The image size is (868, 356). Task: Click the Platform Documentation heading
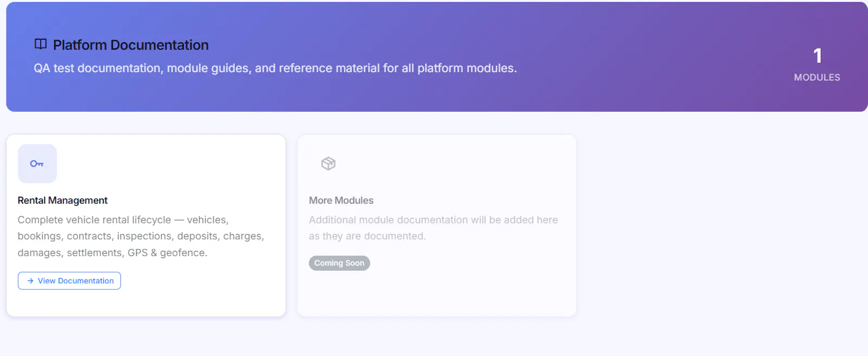(131, 44)
